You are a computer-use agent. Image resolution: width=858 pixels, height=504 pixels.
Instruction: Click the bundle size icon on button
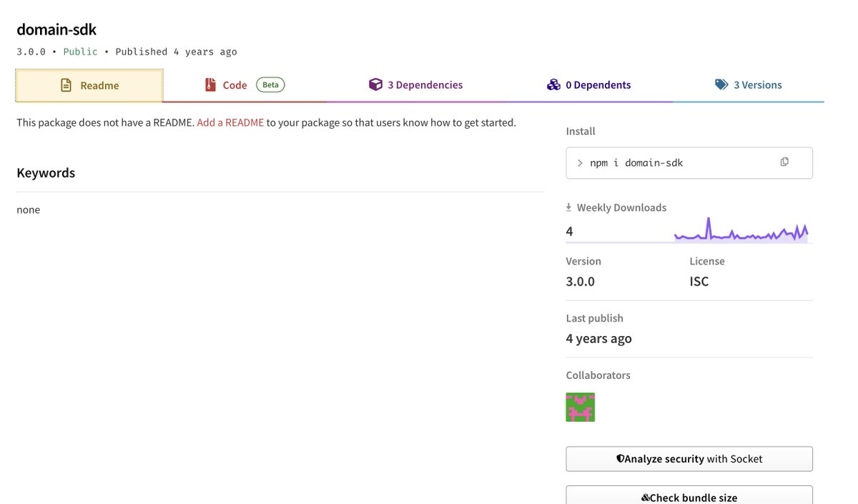645,498
